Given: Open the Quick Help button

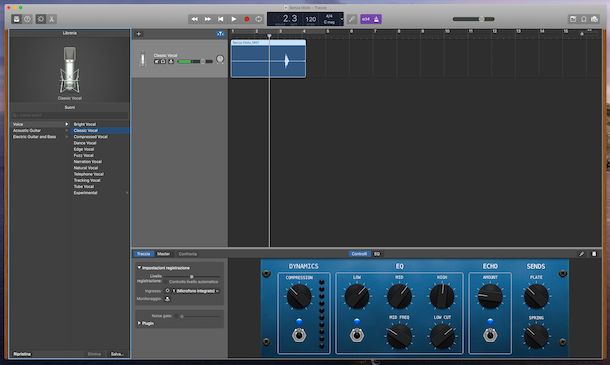Looking at the screenshot, I should pos(27,19).
